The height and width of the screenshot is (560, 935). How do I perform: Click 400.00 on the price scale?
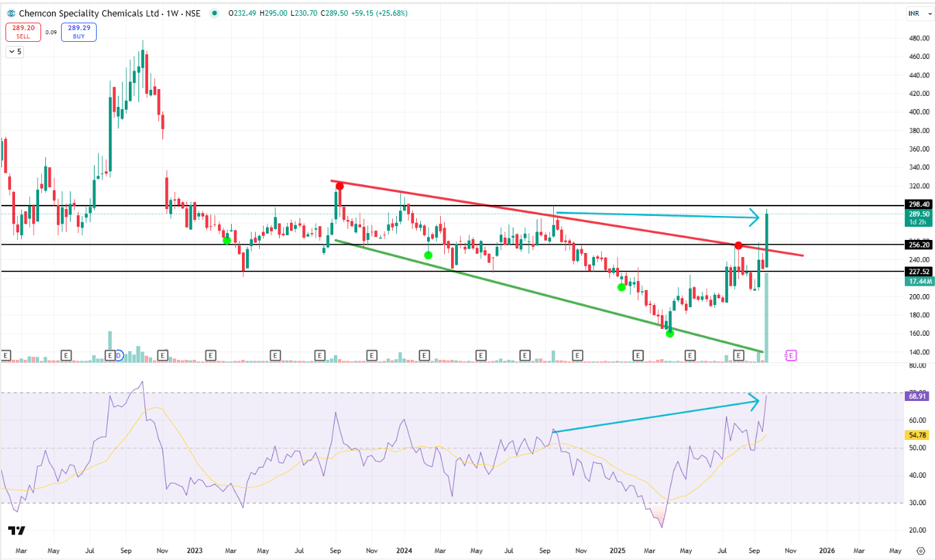click(x=919, y=112)
